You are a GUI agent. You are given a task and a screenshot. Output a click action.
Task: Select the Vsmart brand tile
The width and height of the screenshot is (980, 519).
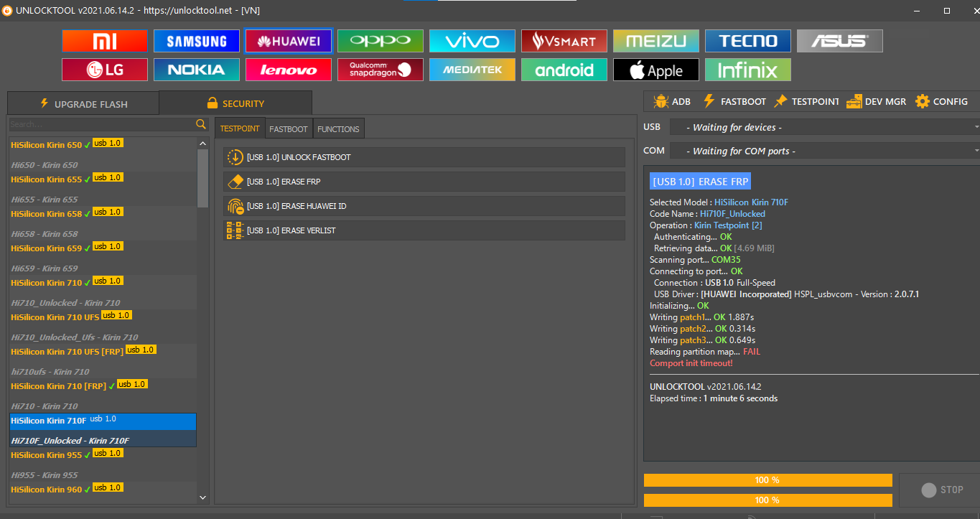(564, 41)
